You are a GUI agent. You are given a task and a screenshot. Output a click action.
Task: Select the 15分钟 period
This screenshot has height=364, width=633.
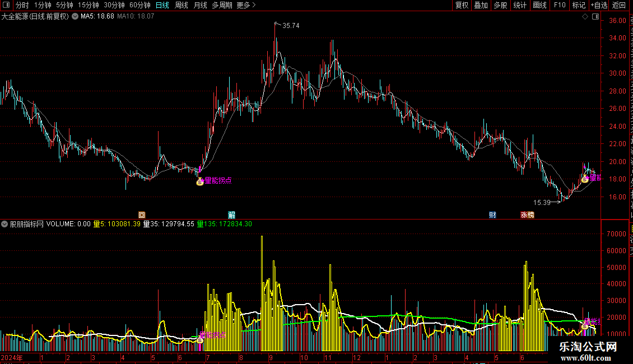pos(89,5)
